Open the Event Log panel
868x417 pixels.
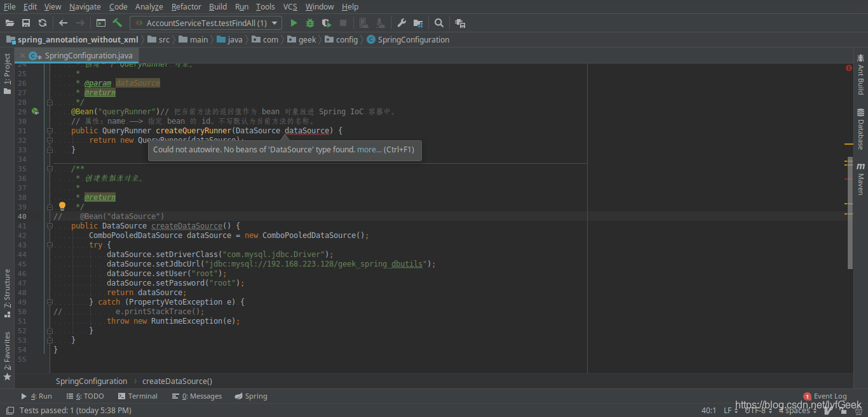click(825, 396)
